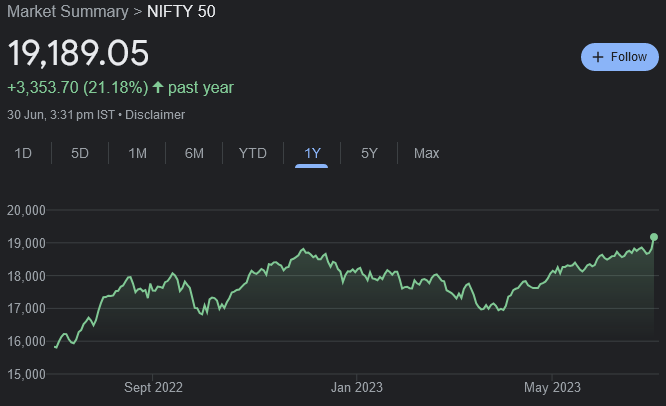Click the past year label
Screen dimensions: 666x406
201,88
